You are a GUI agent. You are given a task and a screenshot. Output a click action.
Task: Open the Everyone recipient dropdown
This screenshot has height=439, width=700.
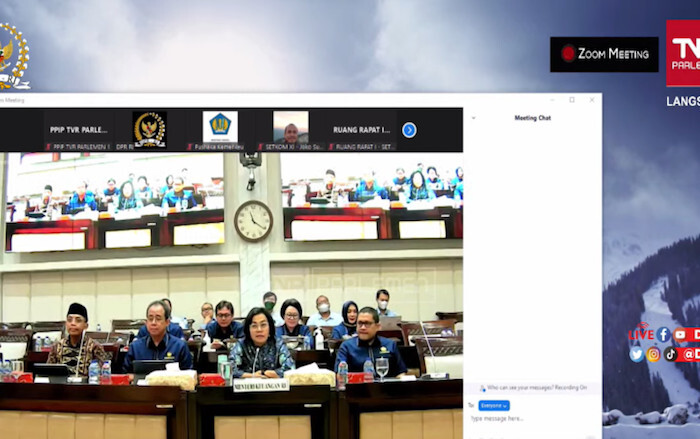point(494,406)
